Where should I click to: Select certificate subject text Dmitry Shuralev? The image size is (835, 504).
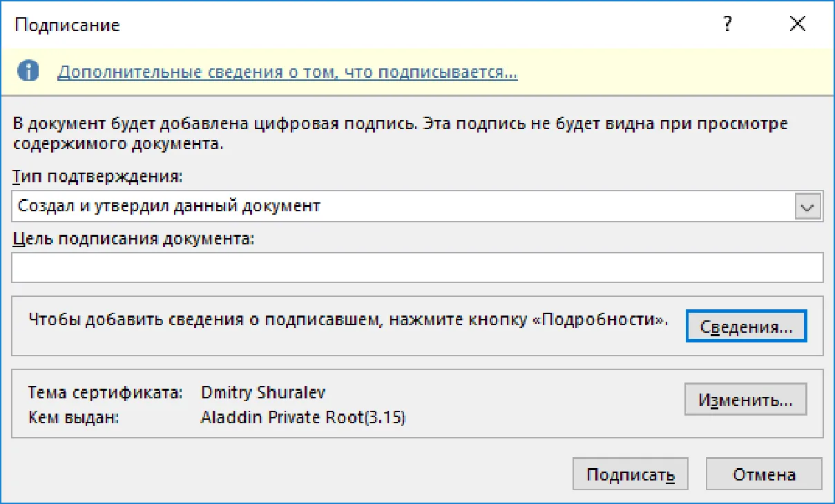coord(263,392)
